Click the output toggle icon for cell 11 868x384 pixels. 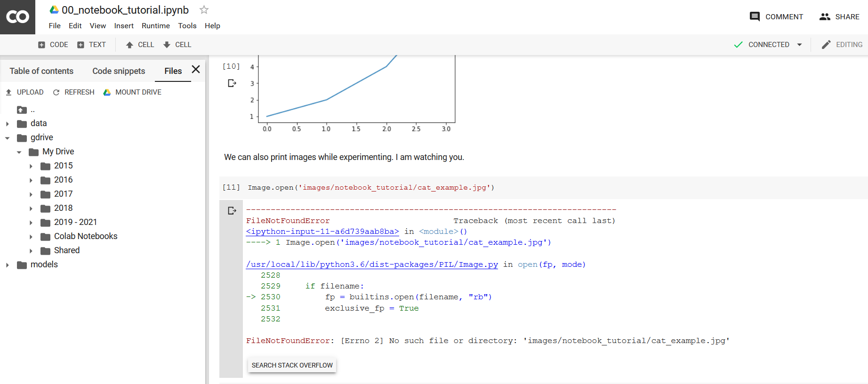pos(232,211)
